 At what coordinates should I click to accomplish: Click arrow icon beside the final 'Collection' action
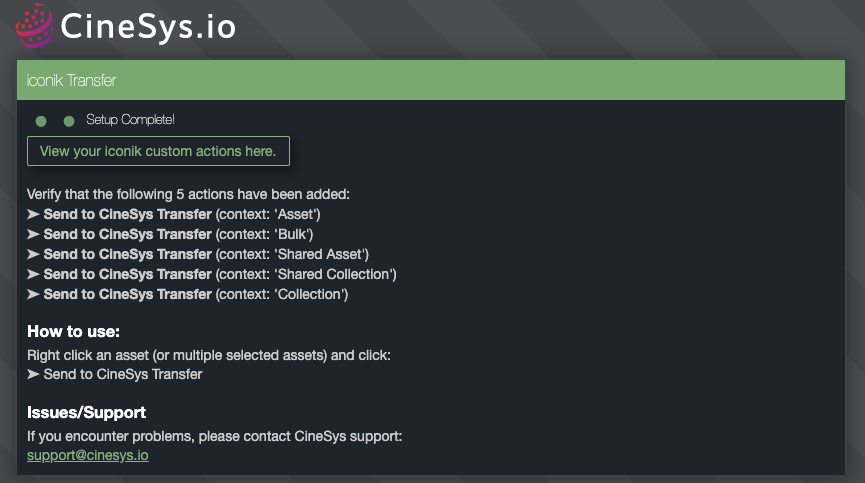click(33, 294)
